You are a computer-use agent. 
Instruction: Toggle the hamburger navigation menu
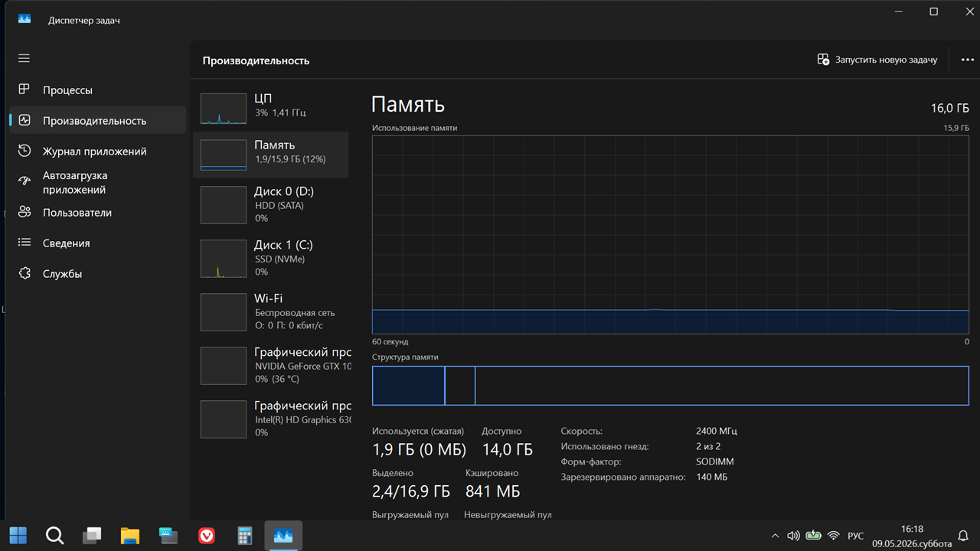[24, 58]
